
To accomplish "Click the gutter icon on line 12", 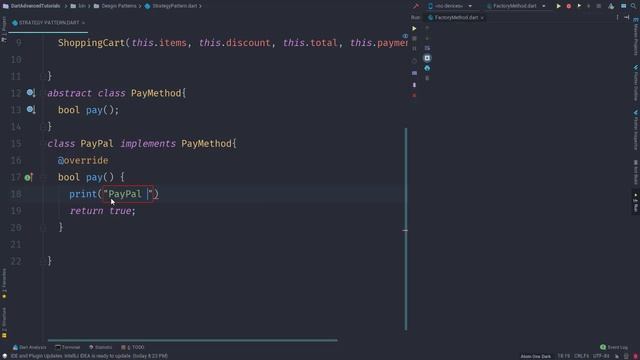I will point(31,93).
